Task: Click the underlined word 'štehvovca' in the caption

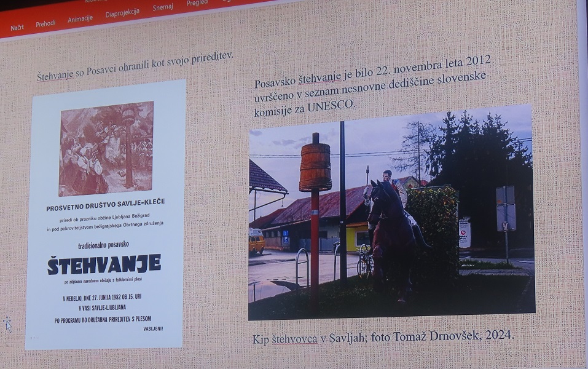Action: tap(294, 339)
